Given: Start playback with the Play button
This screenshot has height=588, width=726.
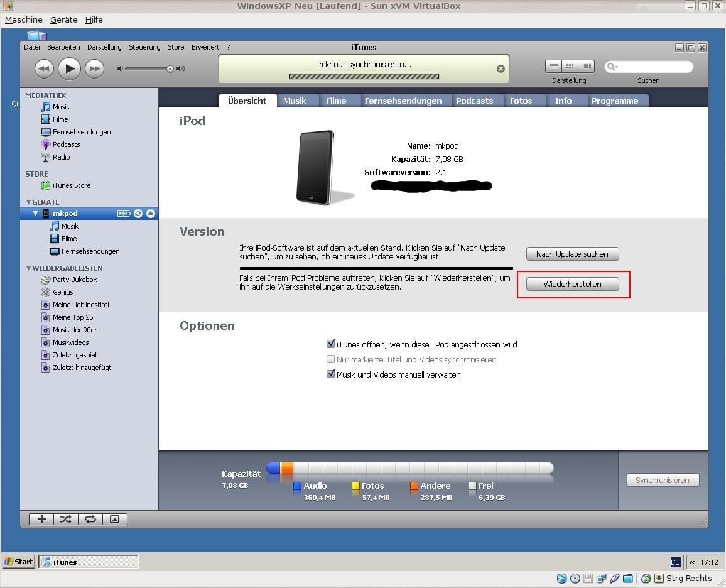Looking at the screenshot, I should pyautogui.click(x=70, y=68).
